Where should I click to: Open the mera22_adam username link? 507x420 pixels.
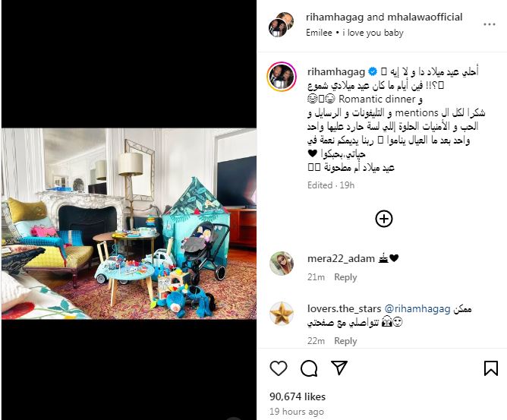click(x=341, y=258)
